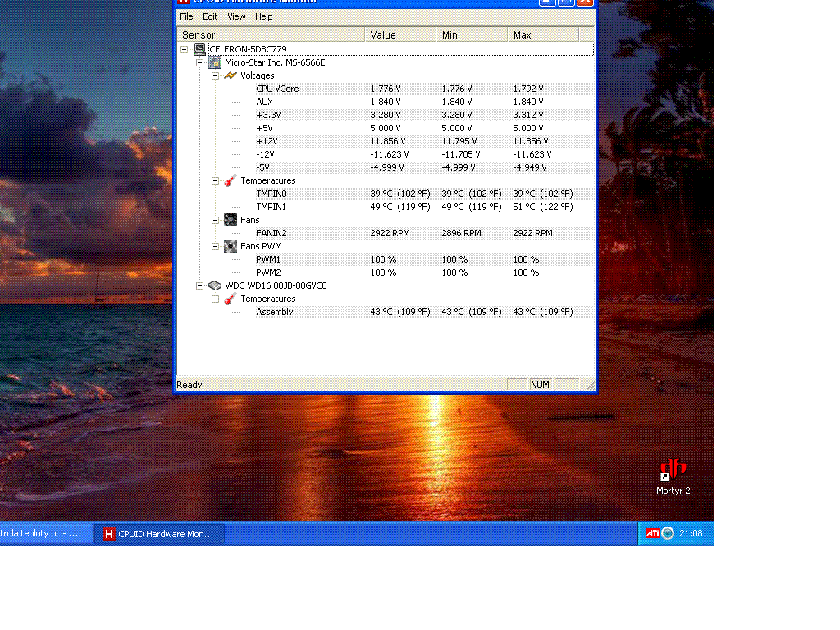Collapse the CELERON-5D8C779 root node

tap(185, 49)
